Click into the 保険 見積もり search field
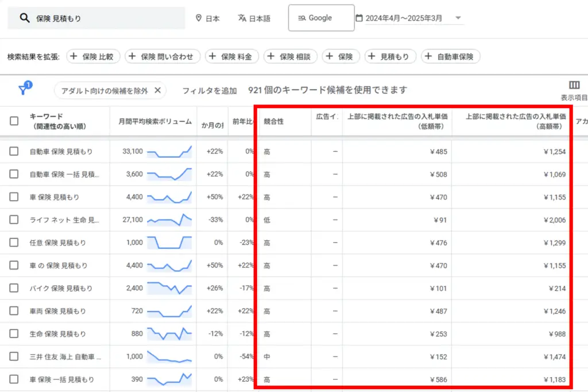 click(96, 18)
